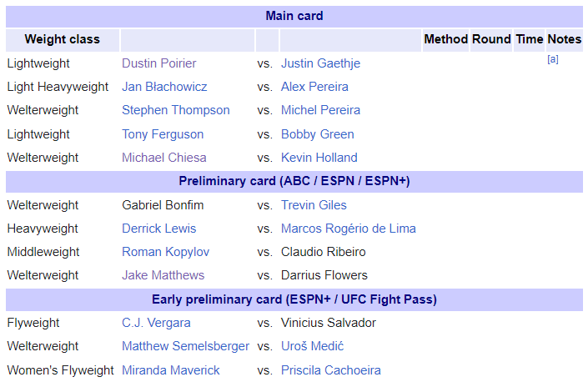Open Matthew Semelsberger's article
The image size is (588, 387).
[185, 346]
